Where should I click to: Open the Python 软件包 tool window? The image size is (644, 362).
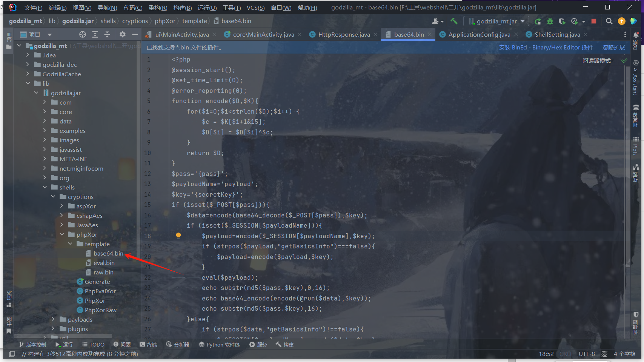219,345
